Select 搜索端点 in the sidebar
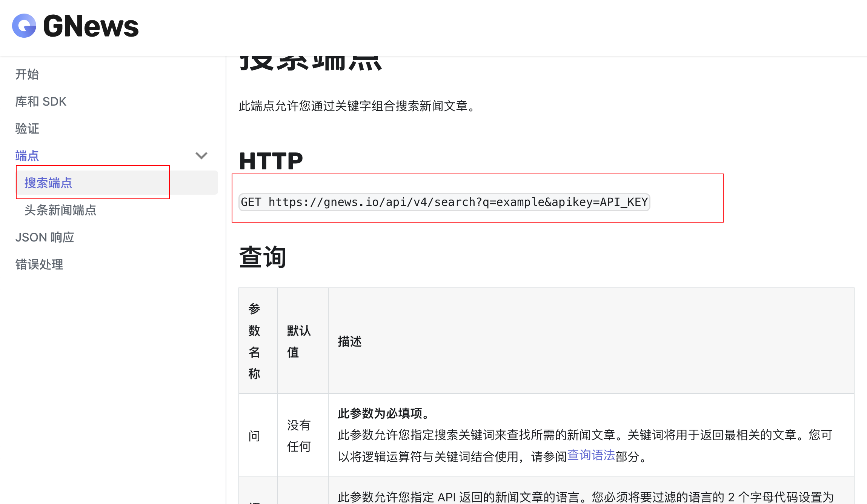 pyautogui.click(x=48, y=183)
